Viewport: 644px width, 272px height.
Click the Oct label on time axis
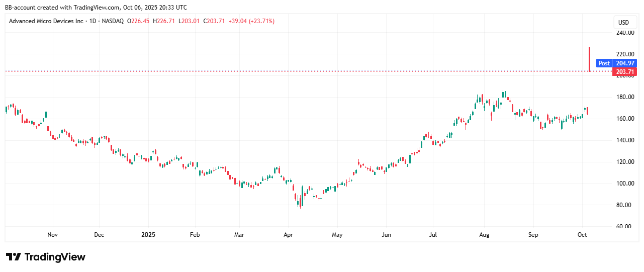[x=582, y=235]
